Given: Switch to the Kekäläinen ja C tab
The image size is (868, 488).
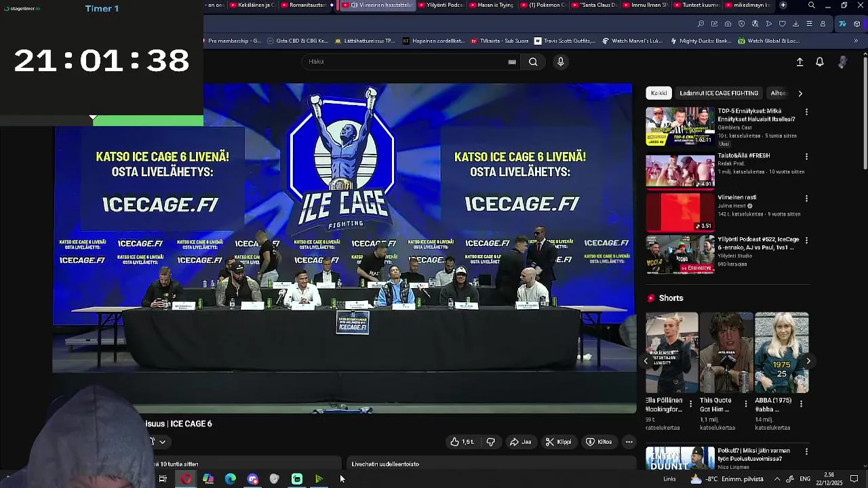Looking at the screenshot, I should [x=253, y=5].
